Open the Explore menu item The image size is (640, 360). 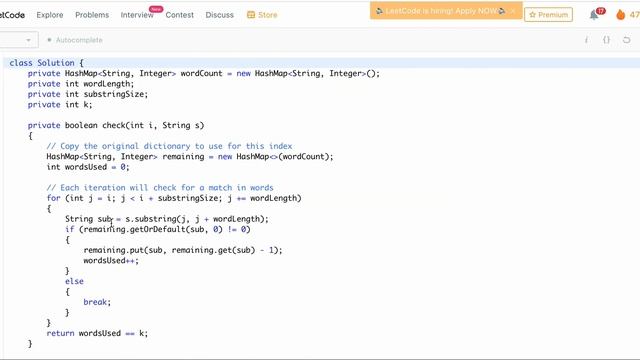click(50, 15)
